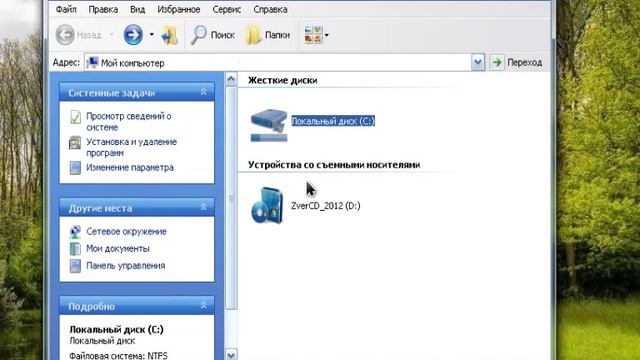Click the Жесткие диски group header
This screenshot has height=360, width=640.
tap(282, 80)
